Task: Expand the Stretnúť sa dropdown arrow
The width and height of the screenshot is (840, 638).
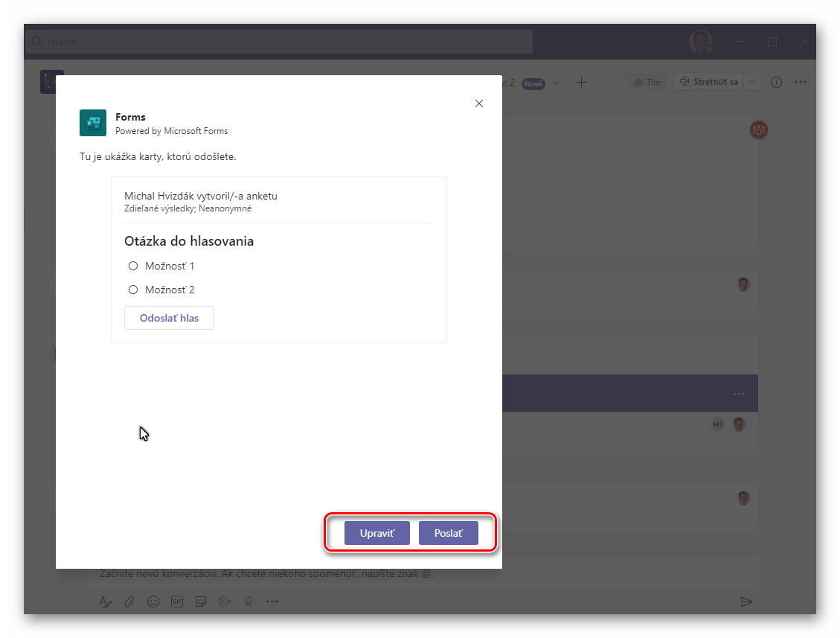Action: click(752, 82)
